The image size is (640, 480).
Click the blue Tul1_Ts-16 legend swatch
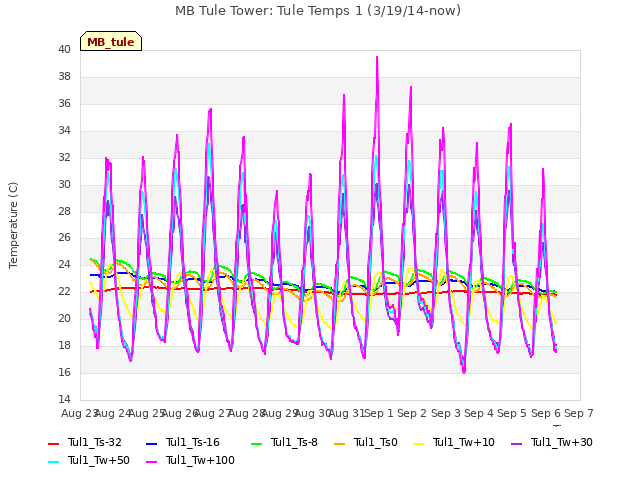tap(151, 443)
